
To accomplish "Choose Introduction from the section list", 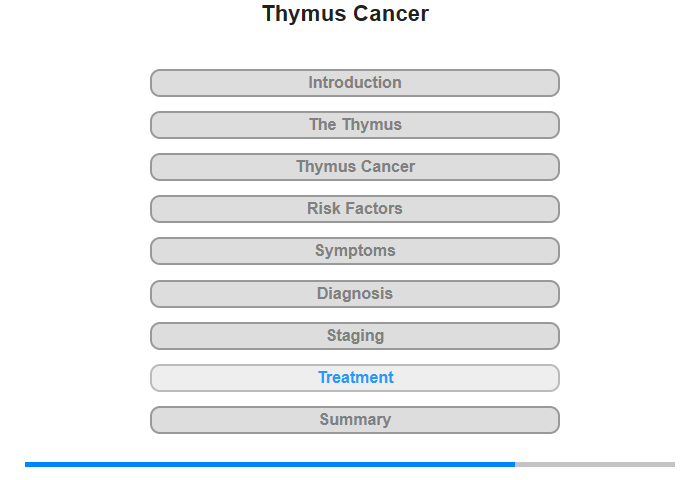I will pyautogui.click(x=355, y=83).
